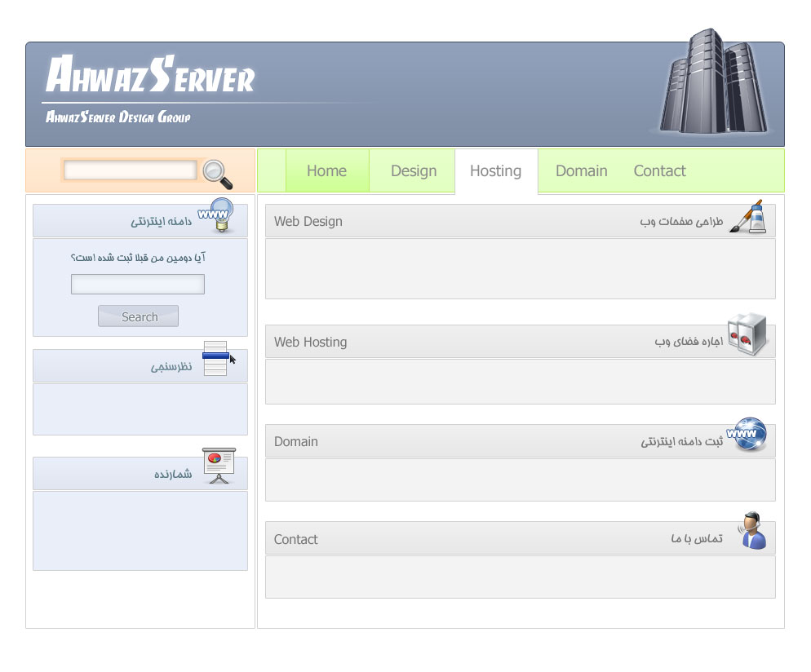811x672 pixels.
Task: Open the Contact tab
Action: (659, 171)
